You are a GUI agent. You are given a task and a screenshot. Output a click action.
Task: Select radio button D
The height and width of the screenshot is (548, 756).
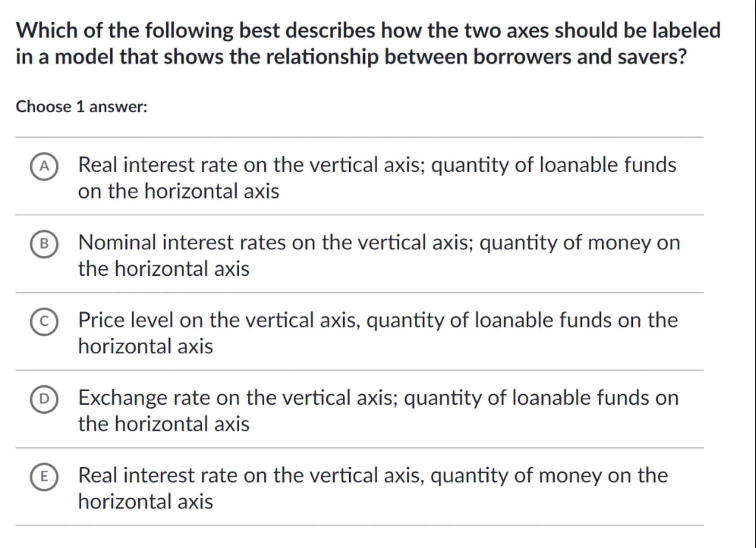click(44, 399)
